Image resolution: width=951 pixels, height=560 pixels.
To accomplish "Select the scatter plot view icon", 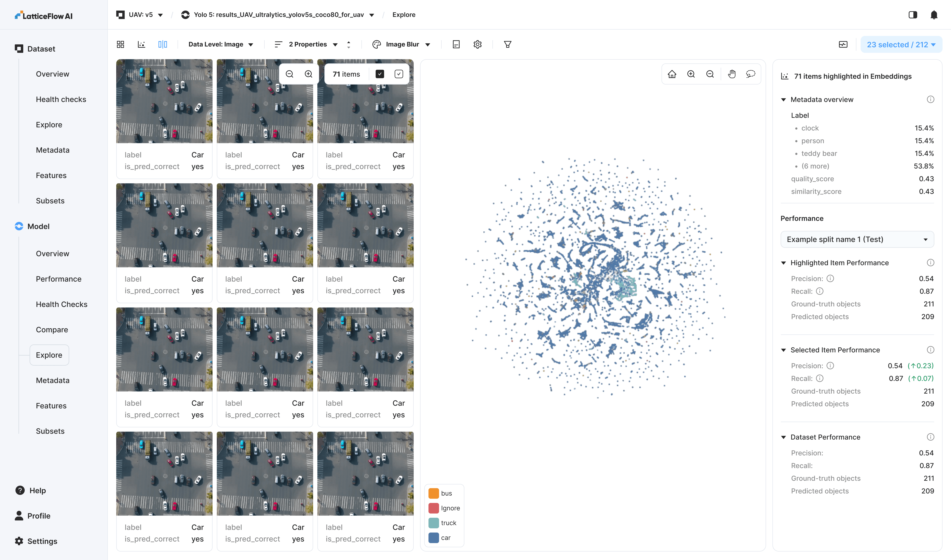I will point(142,45).
